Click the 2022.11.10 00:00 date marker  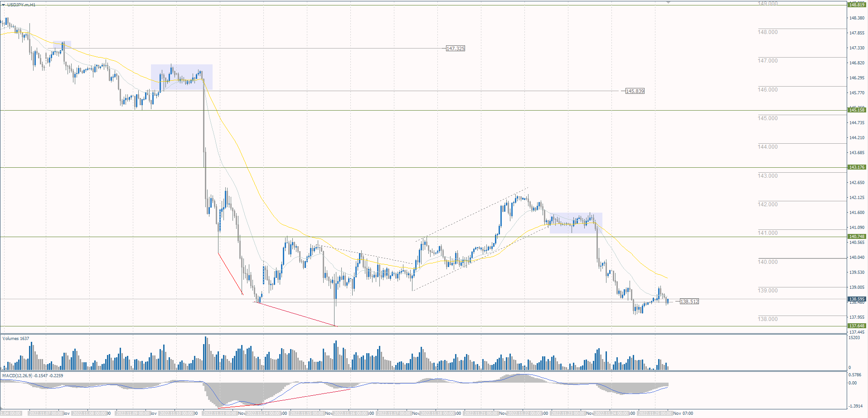tap(176, 413)
